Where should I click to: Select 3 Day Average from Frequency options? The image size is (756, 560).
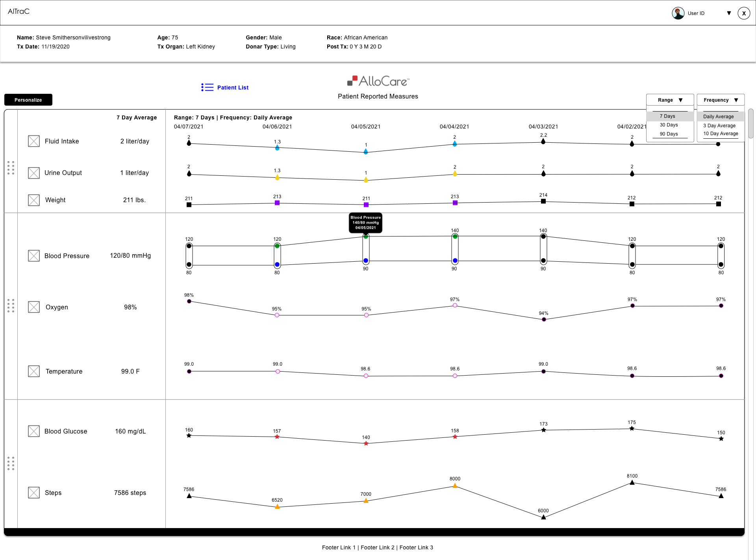coord(719,125)
